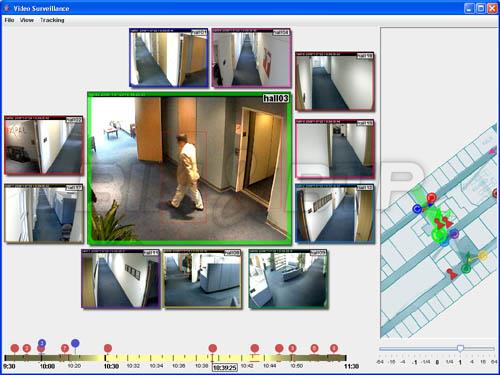Select the yellow camera marker on the map

pos(482,256)
